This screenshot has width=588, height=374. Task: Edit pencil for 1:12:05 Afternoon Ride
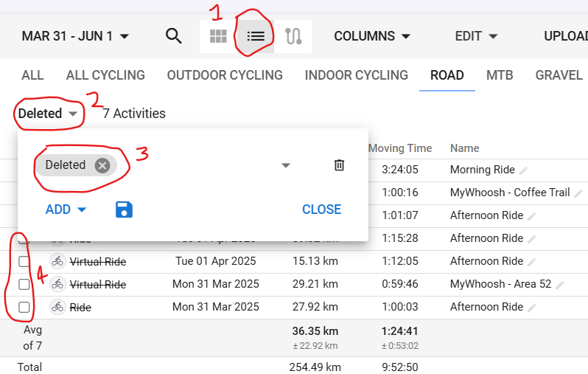[532, 263]
